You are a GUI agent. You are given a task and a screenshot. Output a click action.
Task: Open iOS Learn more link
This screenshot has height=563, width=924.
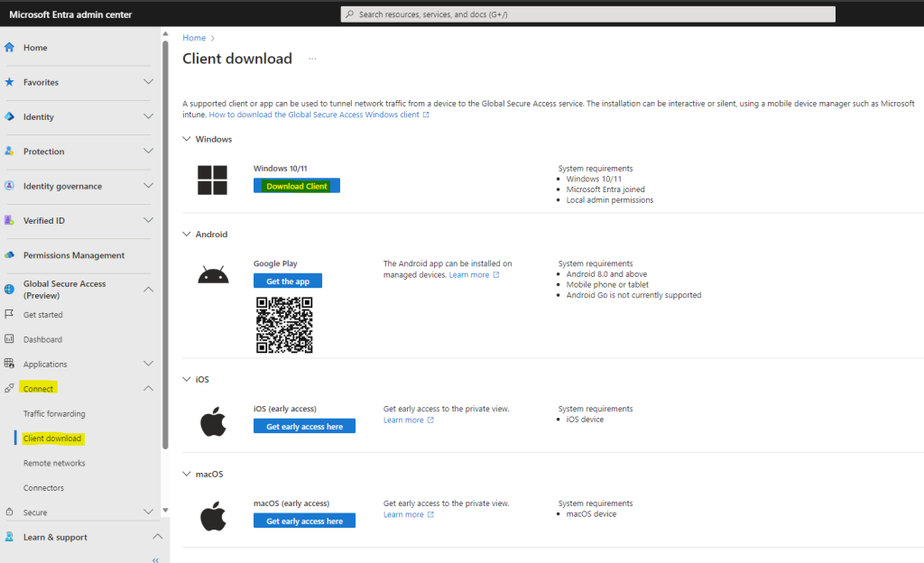click(403, 420)
